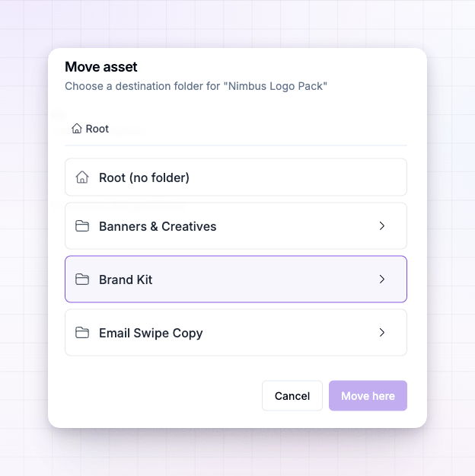Select the highlighted Brand Kit folder row
The image size is (475, 476).
point(236,280)
